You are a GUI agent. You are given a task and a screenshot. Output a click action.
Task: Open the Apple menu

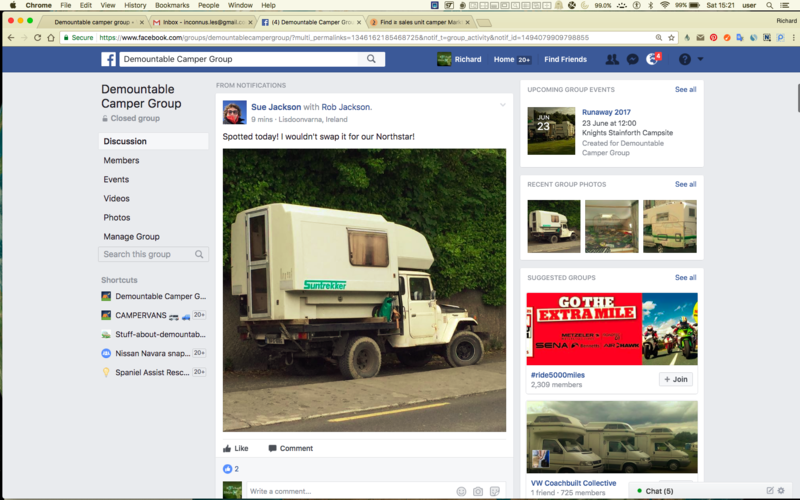click(13, 5)
